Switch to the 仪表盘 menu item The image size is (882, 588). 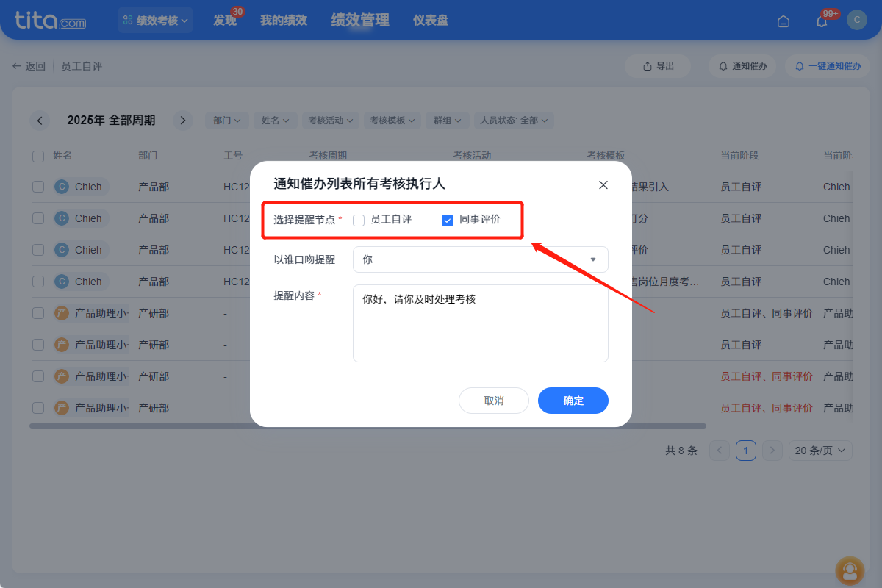(430, 20)
